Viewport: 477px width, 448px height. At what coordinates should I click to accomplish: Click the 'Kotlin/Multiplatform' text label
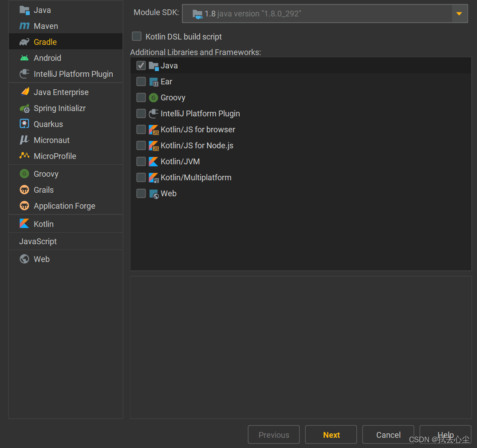pyautogui.click(x=196, y=178)
